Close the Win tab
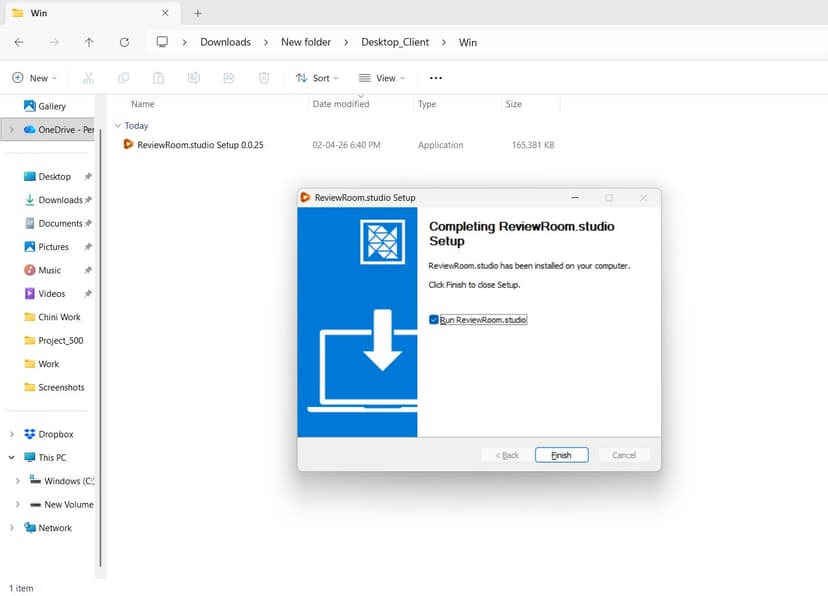This screenshot has height=596, width=828. (x=165, y=13)
